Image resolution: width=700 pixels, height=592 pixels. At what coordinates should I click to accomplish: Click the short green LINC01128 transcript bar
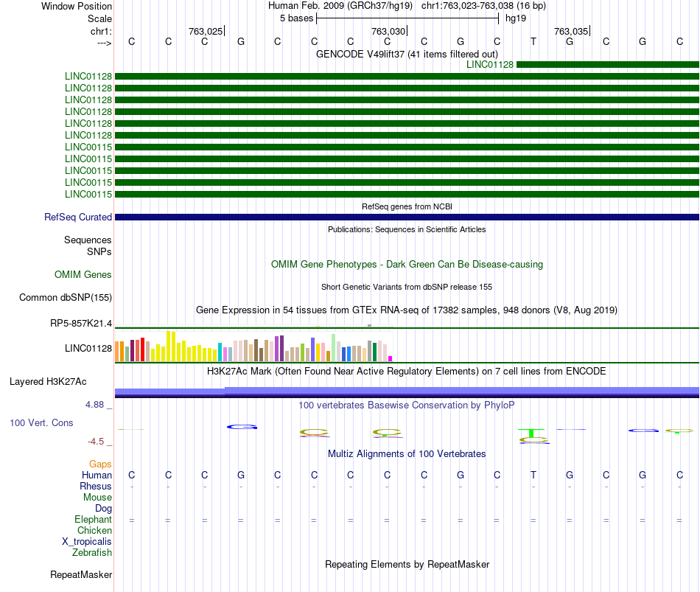[x=608, y=64]
